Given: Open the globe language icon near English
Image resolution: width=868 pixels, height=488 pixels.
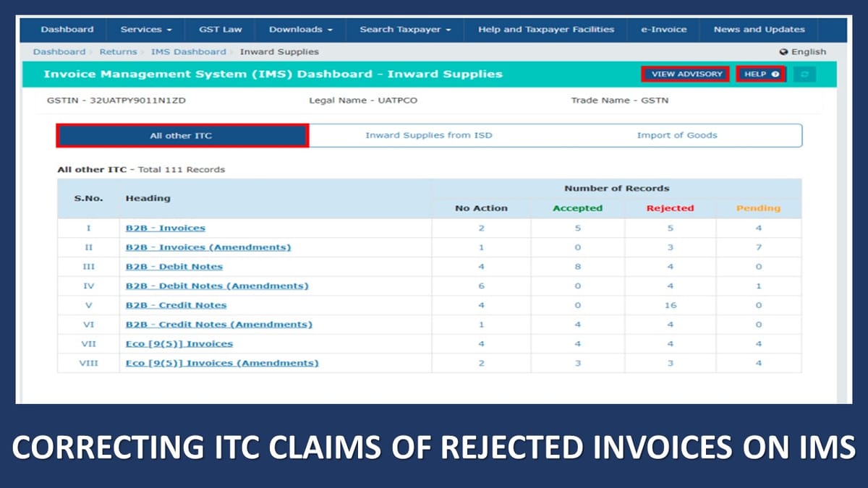Looking at the screenshot, I should coord(783,51).
